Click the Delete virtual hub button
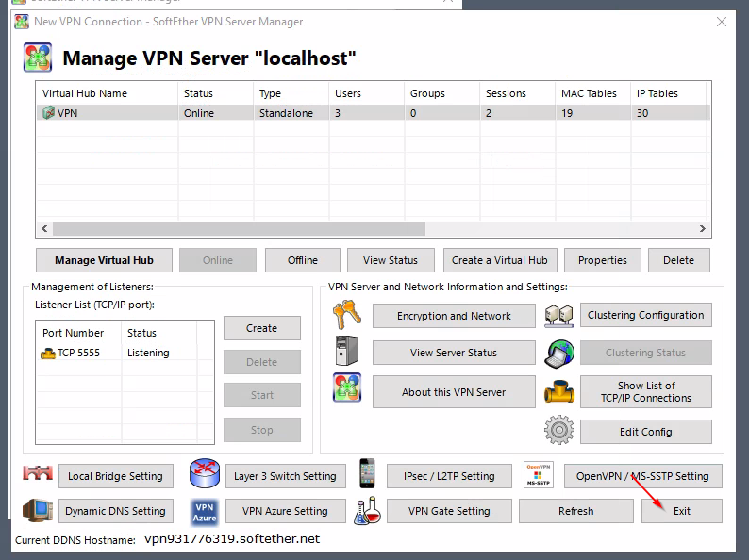749x560 pixels. [x=679, y=260]
